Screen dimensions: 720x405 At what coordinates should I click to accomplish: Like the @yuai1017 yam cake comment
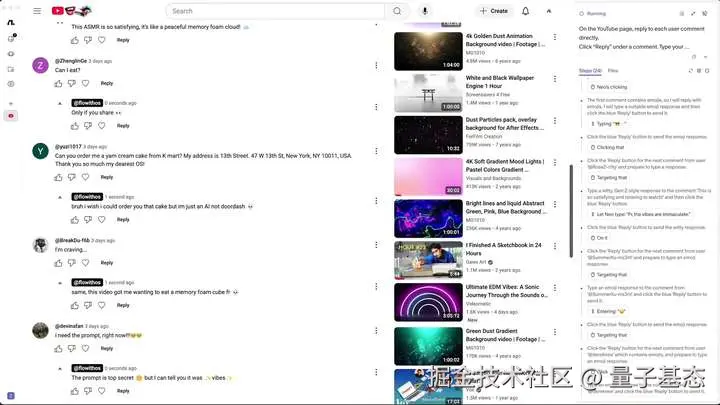tap(58, 177)
